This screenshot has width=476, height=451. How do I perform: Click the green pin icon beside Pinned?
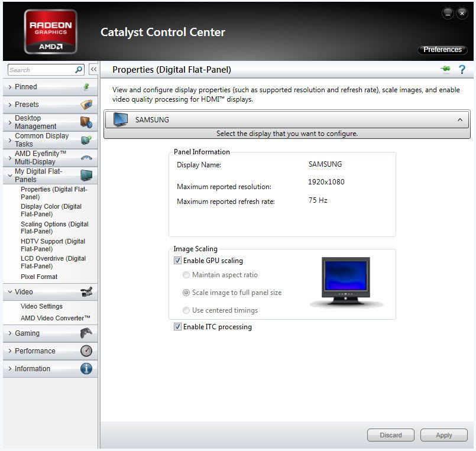click(86, 87)
